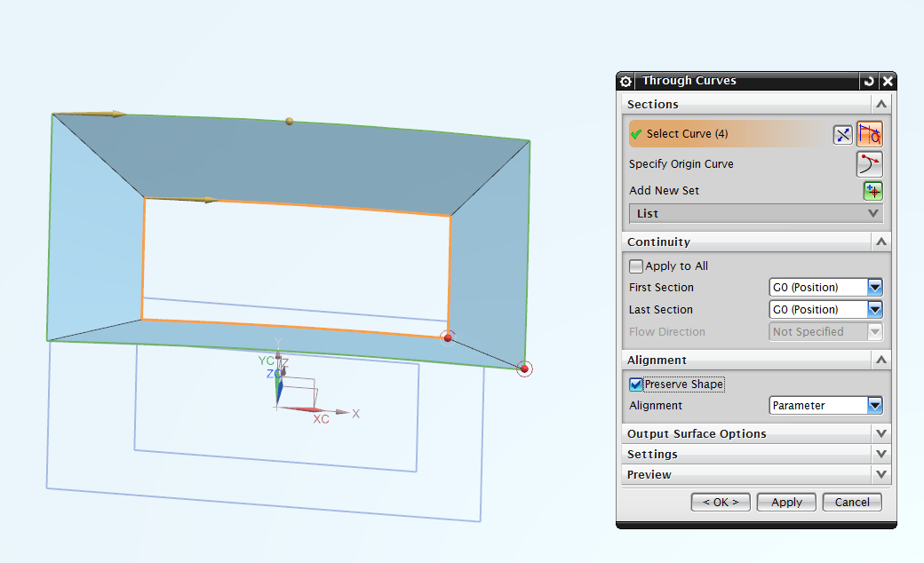Click the red handle on the inner section corner
The width and height of the screenshot is (924, 563).
pos(448,337)
